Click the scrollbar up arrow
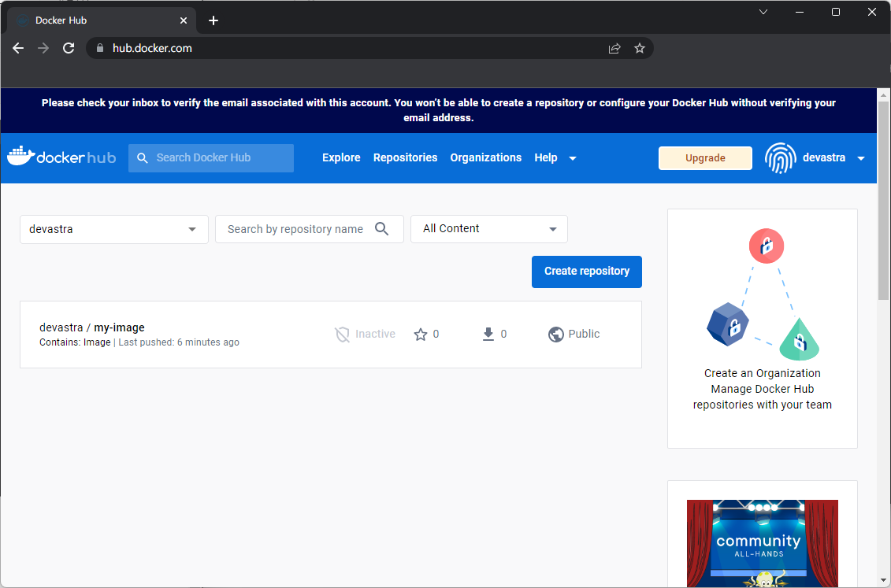This screenshot has height=588, width=891. pos(884,94)
